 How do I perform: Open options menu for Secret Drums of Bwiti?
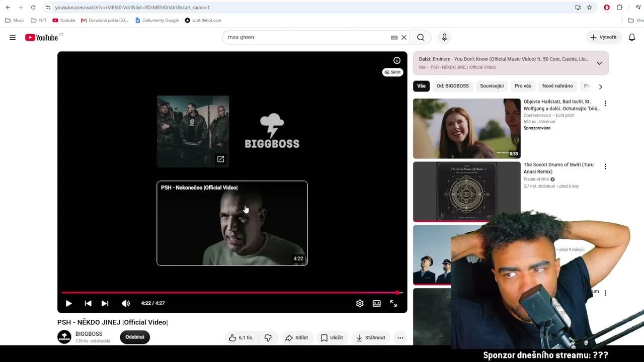605,167
